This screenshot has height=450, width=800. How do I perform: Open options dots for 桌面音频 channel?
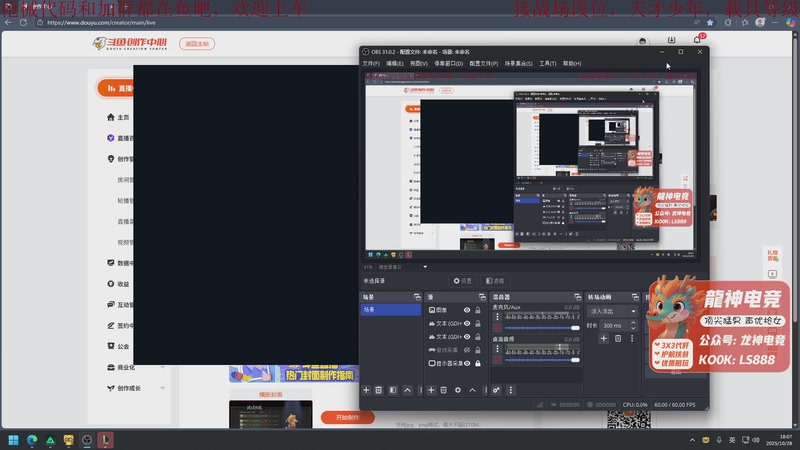click(x=497, y=349)
